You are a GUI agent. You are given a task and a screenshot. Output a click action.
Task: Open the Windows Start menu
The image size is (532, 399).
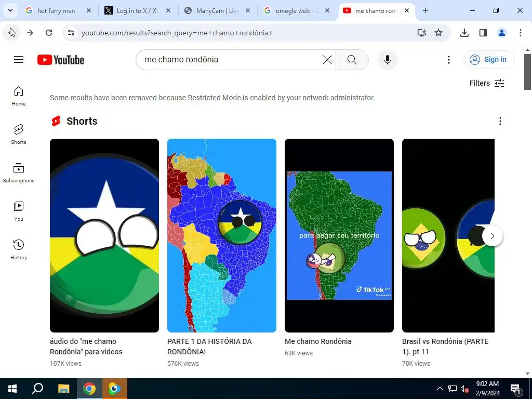click(x=12, y=389)
